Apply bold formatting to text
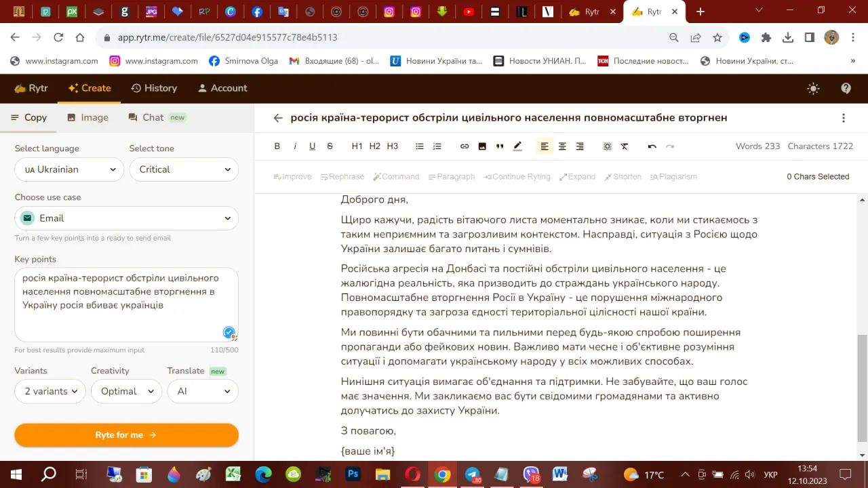This screenshot has width=868, height=488. coord(277,146)
